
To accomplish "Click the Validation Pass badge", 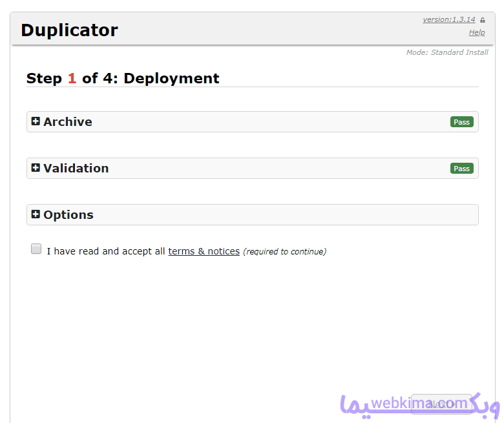I will pos(461,169).
